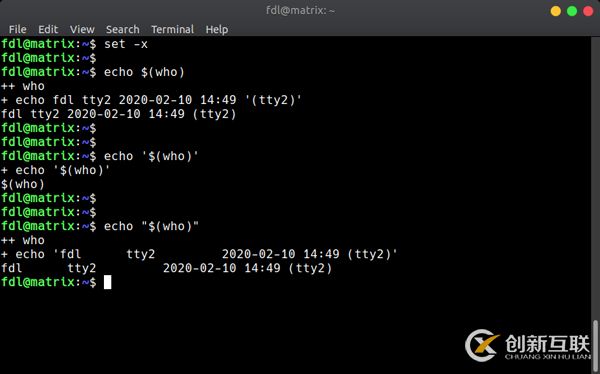
Task: Click the output line '$(who)'
Action: tap(23, 184)
